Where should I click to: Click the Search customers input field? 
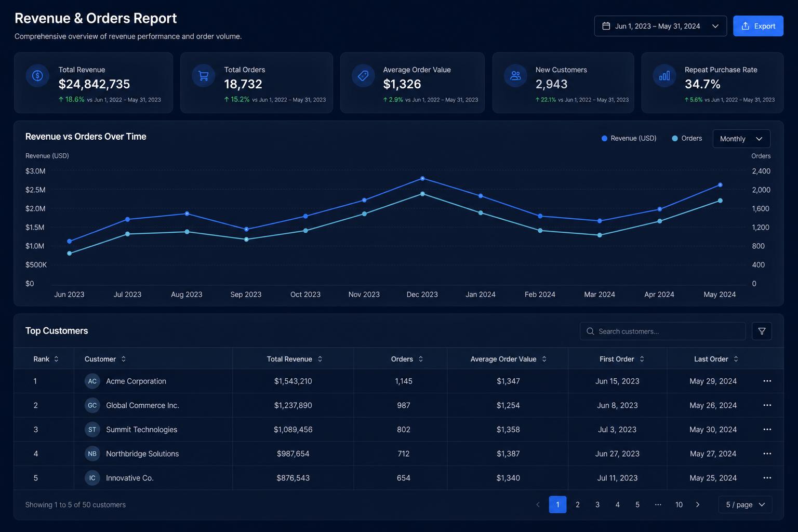tap(662, 331)
